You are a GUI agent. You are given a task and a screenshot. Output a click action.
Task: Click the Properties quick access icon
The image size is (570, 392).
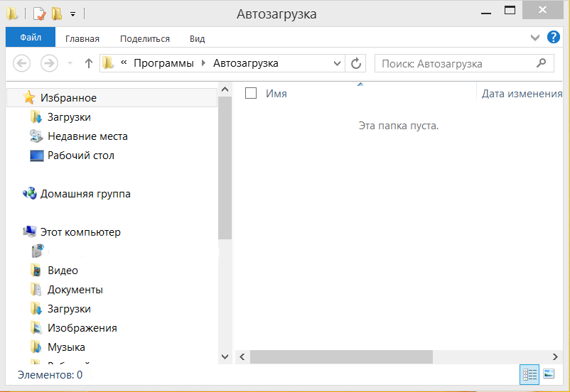coord(39,13)
